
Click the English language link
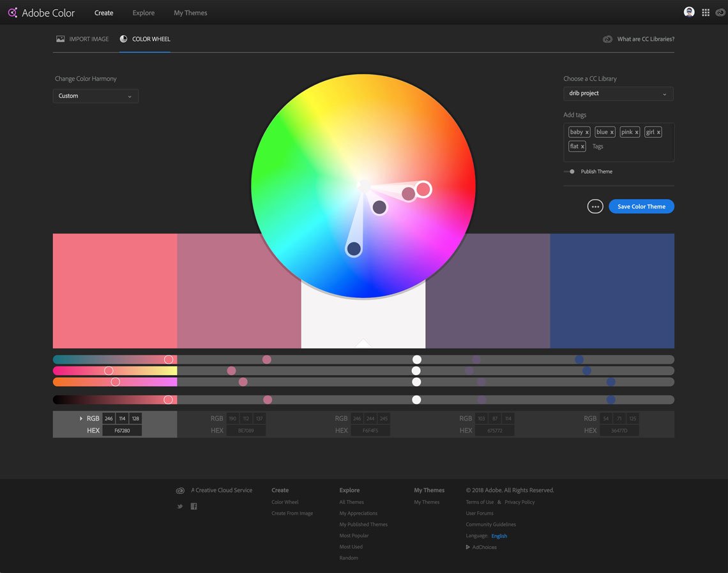[499, 536]
